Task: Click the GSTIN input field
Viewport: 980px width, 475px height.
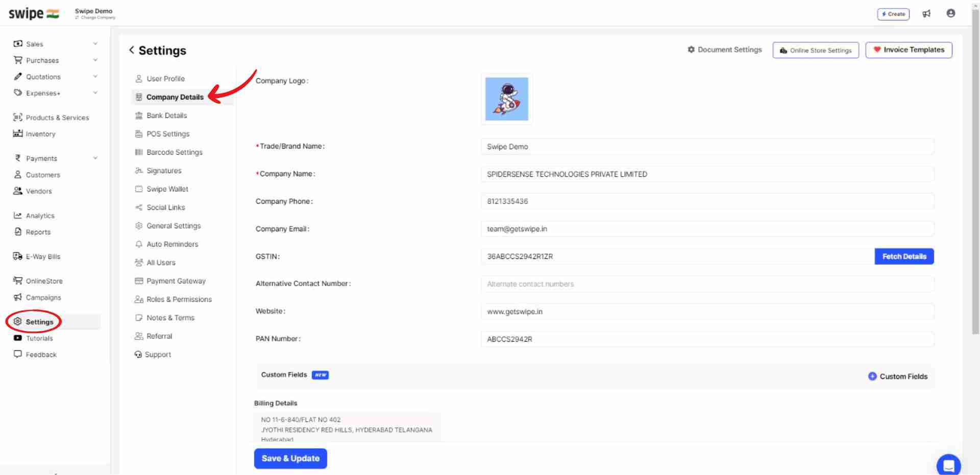Action: point(678,256)
